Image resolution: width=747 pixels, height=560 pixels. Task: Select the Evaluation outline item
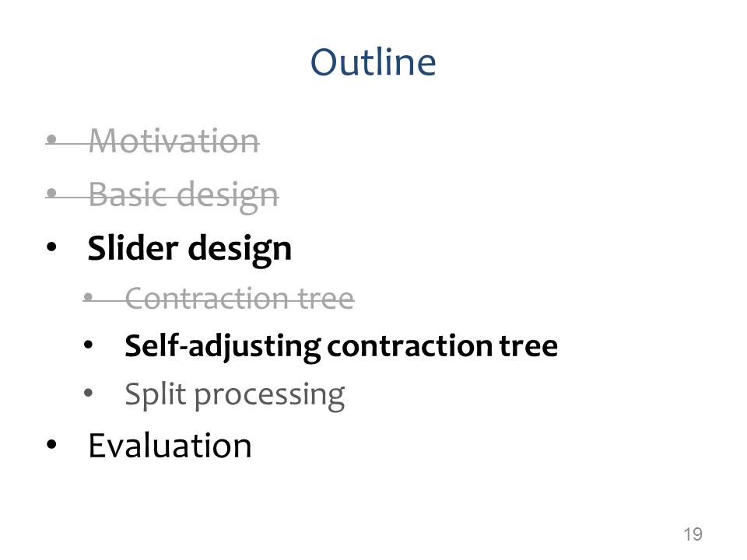[170, 446]
